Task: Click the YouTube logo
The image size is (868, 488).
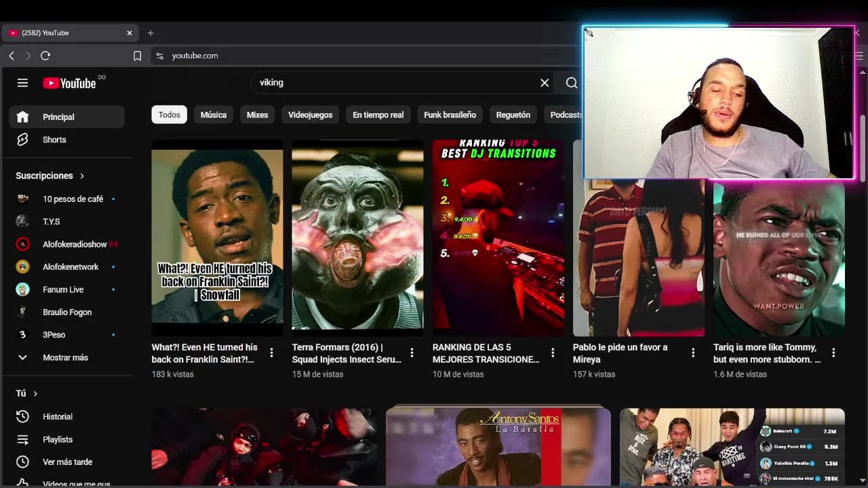Action: point(70,83)
